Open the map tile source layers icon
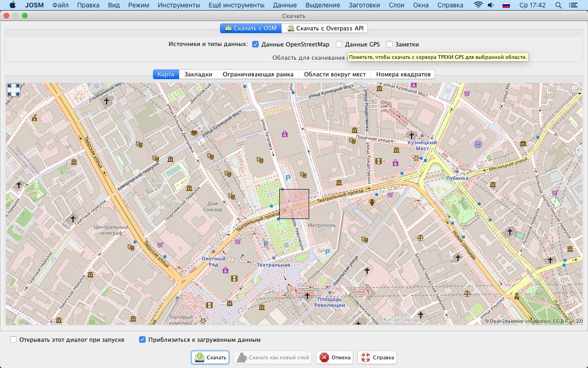Image resolution: width=588 pixels, height=368 pixels. 576,89
